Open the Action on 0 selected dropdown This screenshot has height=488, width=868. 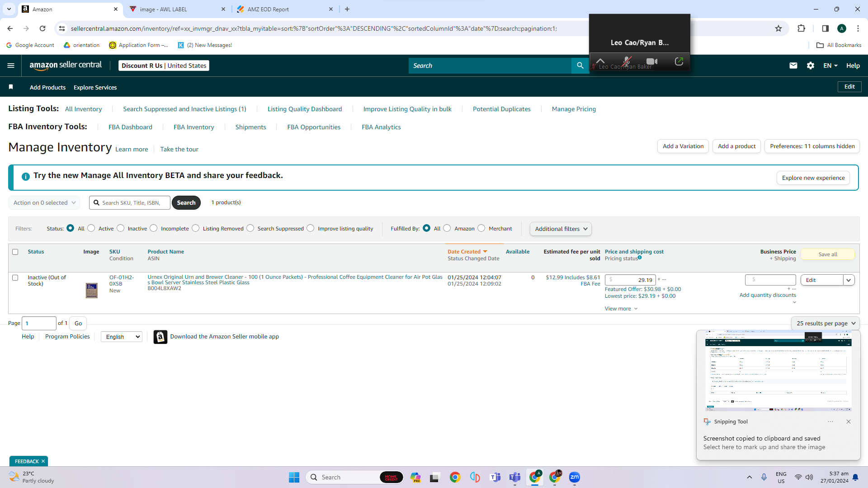click(x=44, y=203)
